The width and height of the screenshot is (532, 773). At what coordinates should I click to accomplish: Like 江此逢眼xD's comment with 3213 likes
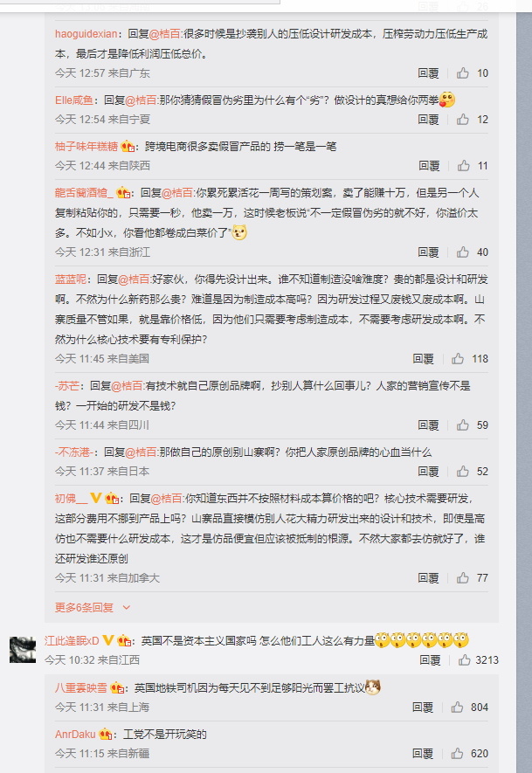[x=465, y=660]
